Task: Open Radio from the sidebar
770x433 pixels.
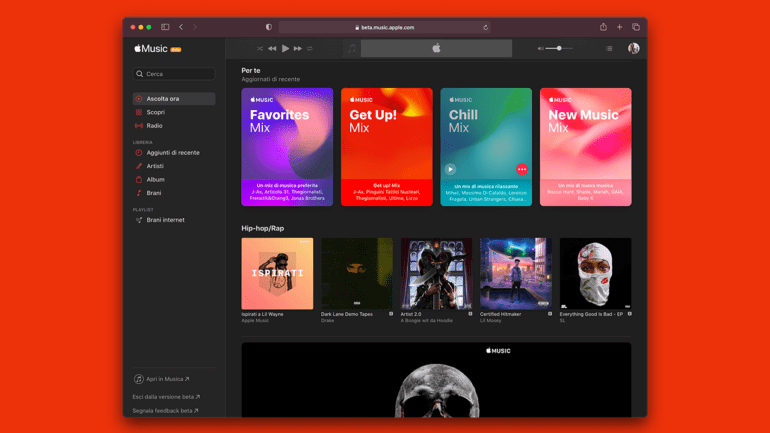Action: coord(154,126)
